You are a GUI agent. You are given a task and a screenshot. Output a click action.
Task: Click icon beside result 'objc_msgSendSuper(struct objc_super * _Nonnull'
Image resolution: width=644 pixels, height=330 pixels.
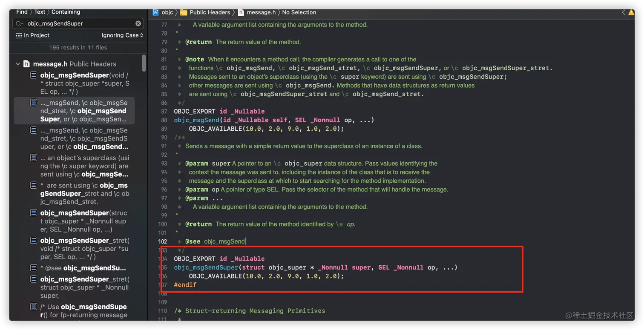[34, 213]
